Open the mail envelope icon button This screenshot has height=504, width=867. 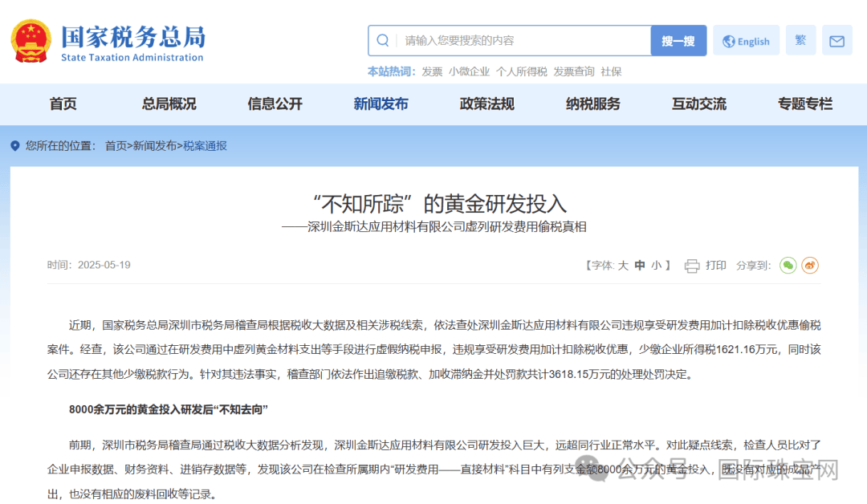tap(836, 41)
